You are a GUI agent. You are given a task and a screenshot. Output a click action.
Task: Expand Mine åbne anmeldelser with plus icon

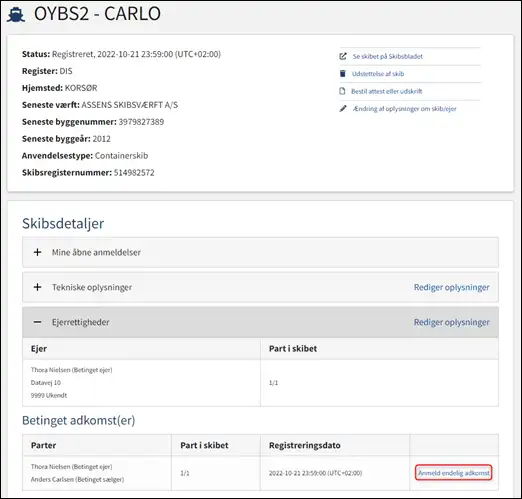coord(37,252)
